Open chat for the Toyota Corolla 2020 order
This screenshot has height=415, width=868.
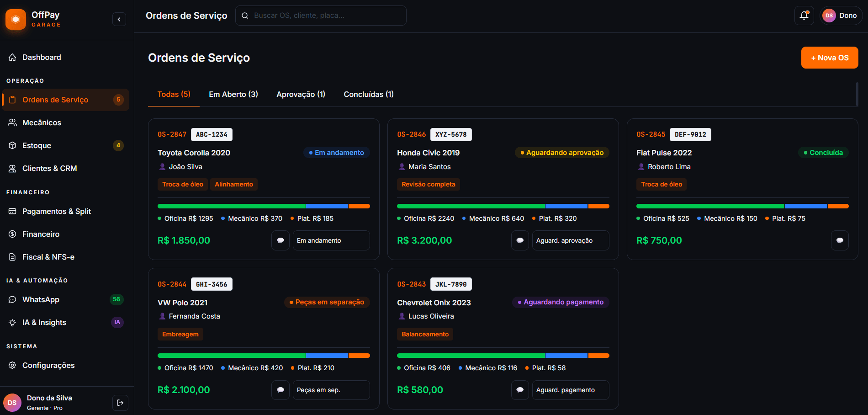(281, 240)
